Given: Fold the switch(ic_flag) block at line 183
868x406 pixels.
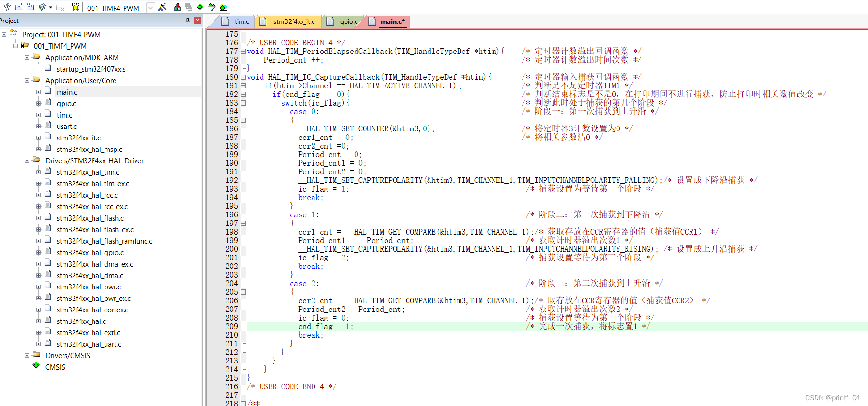Looking at the screenshot, I should tap(243, 103).
